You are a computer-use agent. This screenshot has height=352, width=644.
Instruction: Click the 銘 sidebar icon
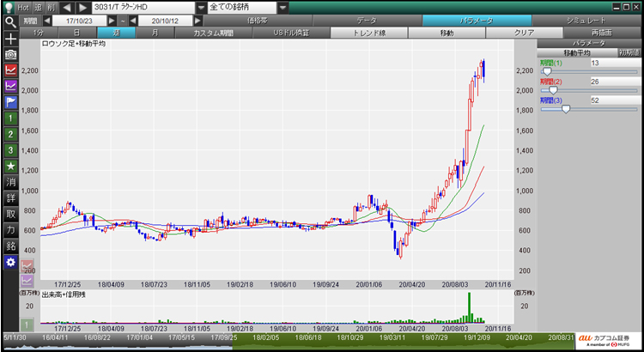click(x=10, y=246)
